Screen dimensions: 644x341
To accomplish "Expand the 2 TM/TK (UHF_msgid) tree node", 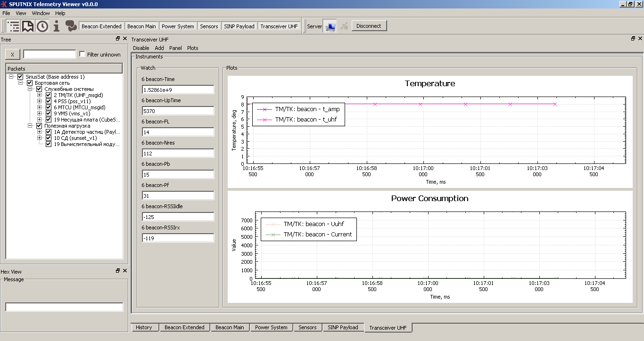I will click(x=40, y=95).
